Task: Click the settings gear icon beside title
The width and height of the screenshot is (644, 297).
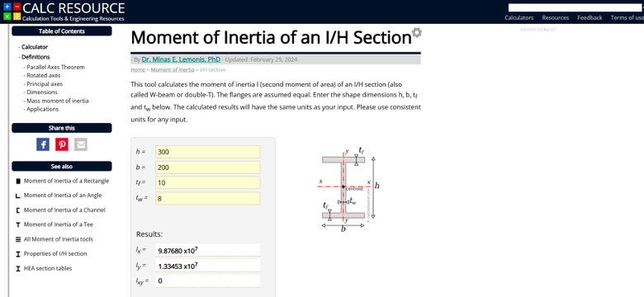Action: (x=417, y=33)
